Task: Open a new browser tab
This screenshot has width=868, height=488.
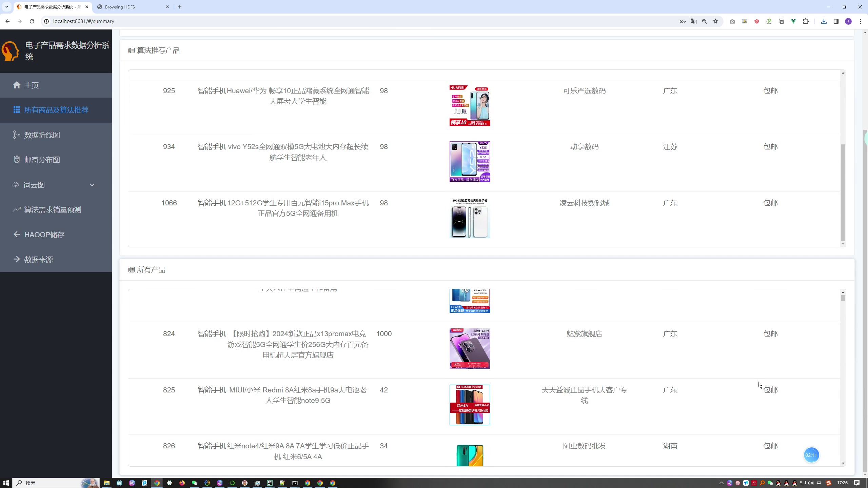Action: click(x=180, y=7)
